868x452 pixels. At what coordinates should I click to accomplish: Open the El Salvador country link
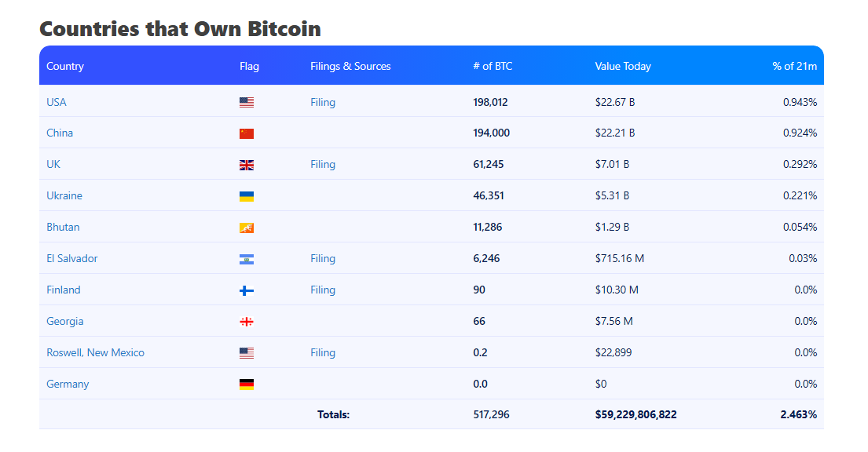click(x=72, y=258)
